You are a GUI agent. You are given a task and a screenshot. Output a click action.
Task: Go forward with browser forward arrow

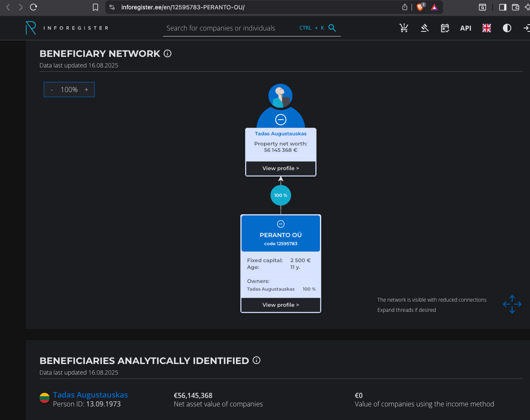pos(21,7)
